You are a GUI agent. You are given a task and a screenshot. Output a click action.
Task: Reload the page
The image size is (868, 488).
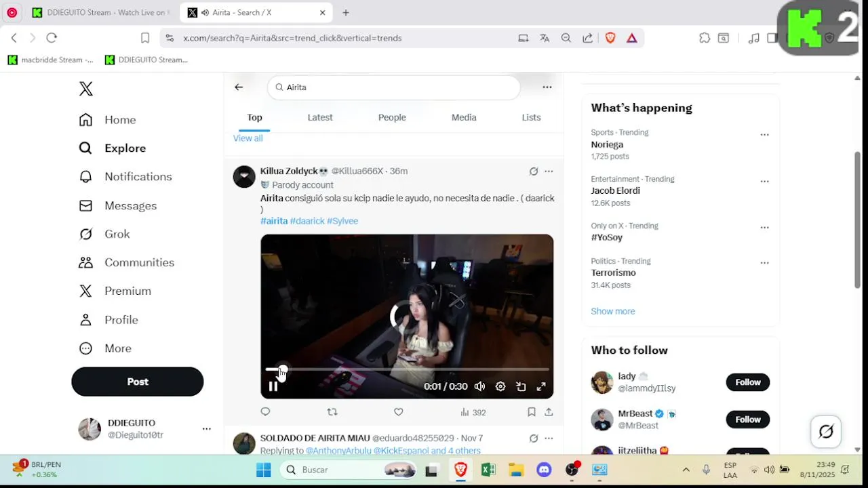click(52, 38)
